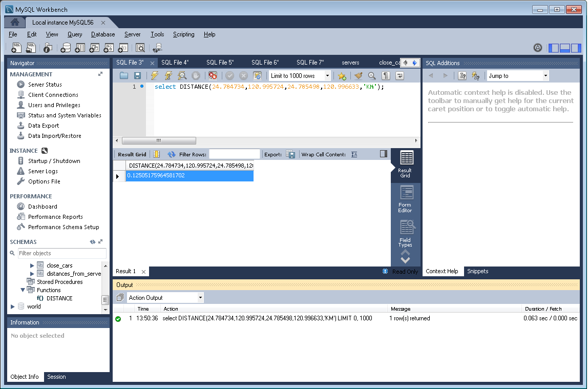Click the create new schema icon
The height and width of the screenshot is (389, 588).
point(66,48)
